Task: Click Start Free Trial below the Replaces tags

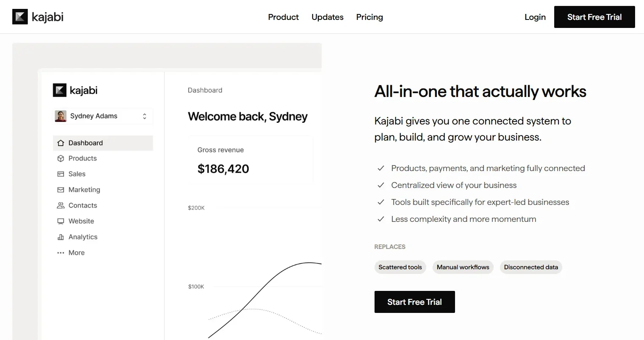Action: tap(414, 302)
